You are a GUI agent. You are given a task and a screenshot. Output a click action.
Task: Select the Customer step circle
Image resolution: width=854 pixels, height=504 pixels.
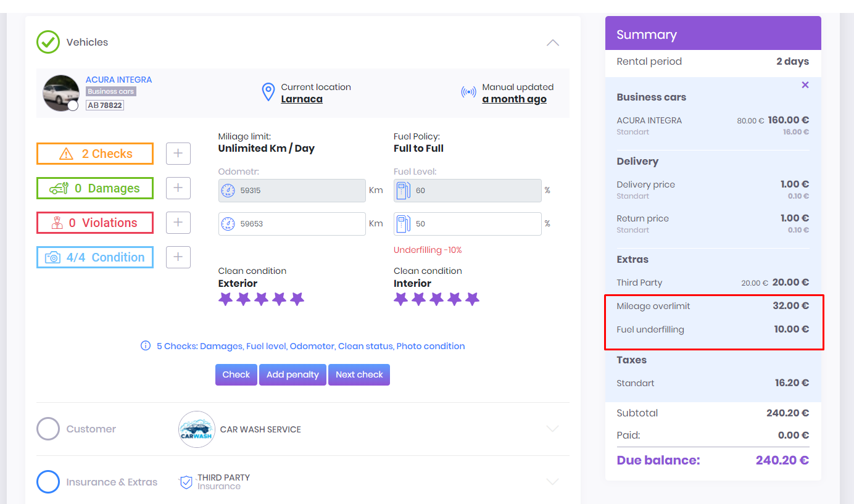click(48, 429)
